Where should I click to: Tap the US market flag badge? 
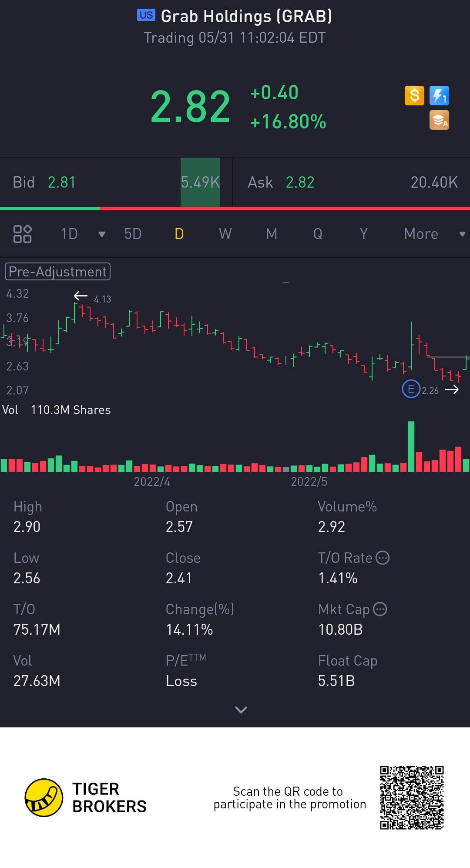click(146, 15)
